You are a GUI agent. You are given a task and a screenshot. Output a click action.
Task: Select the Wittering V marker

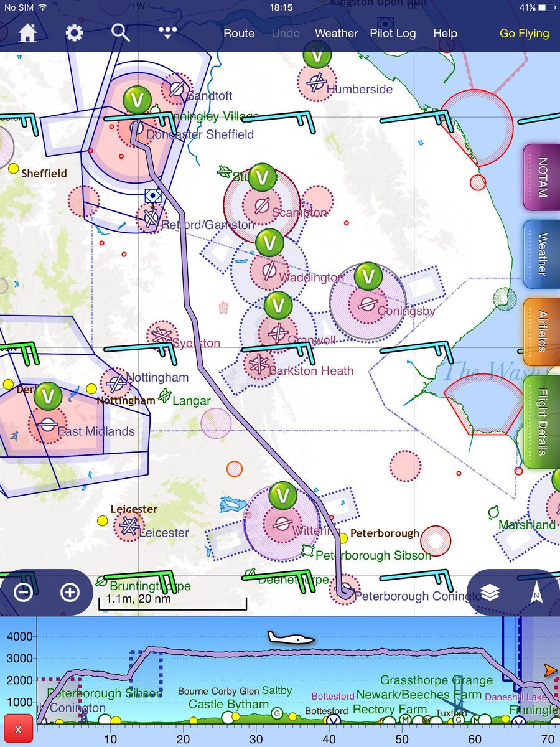tap(283, 496)
